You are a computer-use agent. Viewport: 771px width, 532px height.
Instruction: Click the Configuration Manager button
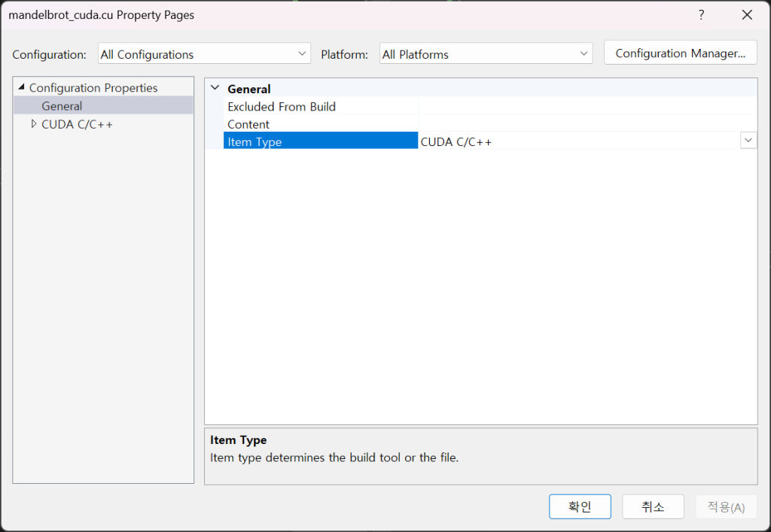coord(680,53)
